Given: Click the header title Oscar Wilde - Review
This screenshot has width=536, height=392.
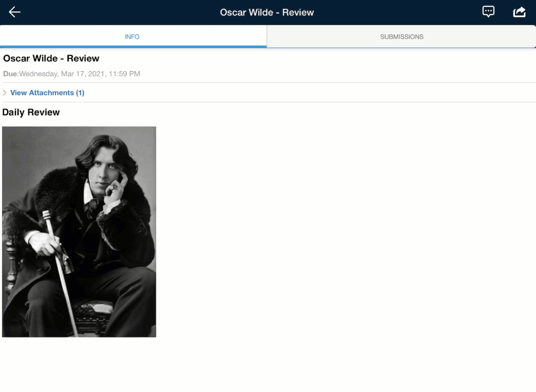Looking at the screenshot, I should pyautogui.click(x=267, y=12).
